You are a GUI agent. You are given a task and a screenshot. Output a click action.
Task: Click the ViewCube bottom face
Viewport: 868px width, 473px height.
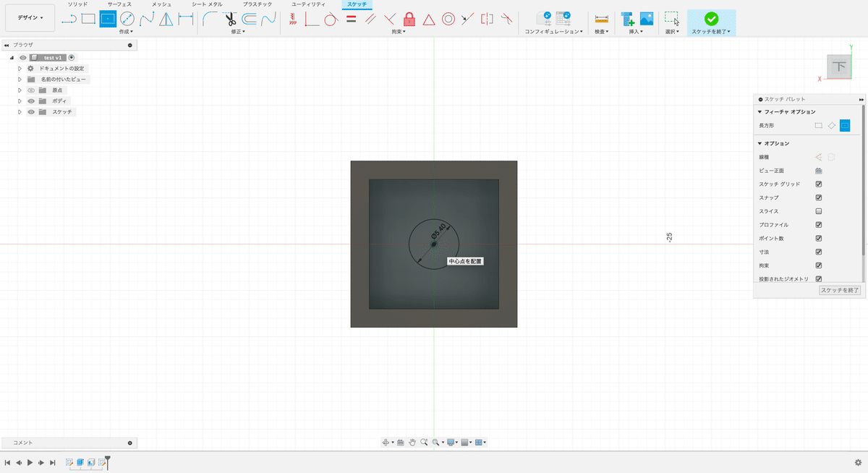[839, 67]
